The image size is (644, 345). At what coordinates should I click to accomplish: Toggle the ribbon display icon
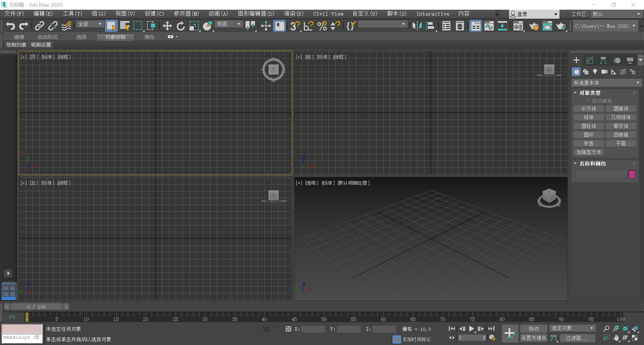pos(476,26)
